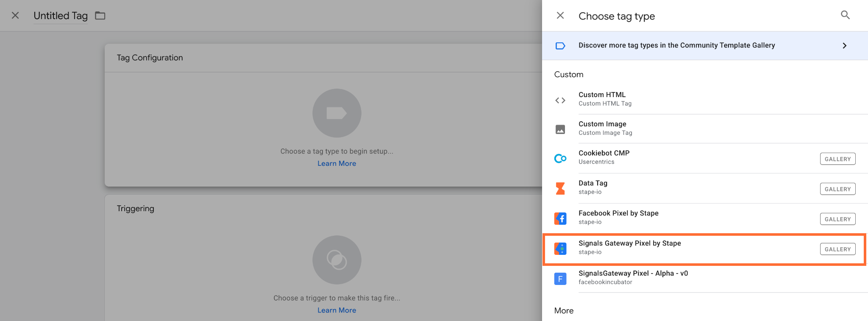Click GALLERY badge for Facebook Pixel by Stape

pyautogui.click(x=837, y=219)
